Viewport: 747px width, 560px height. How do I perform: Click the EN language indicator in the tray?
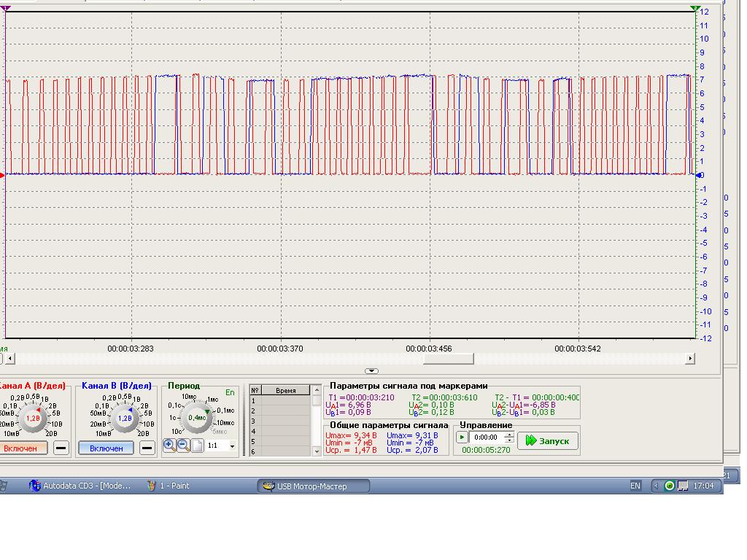point(635,486)
